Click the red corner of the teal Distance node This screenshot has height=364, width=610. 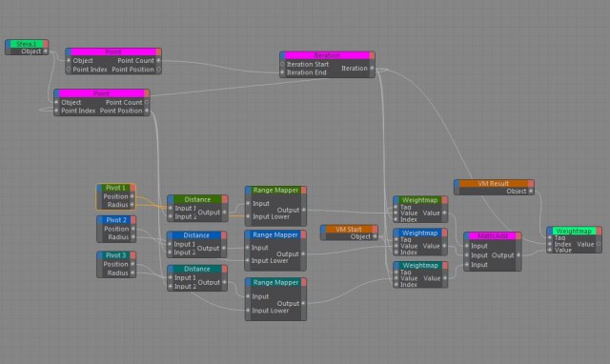point(225,269)
